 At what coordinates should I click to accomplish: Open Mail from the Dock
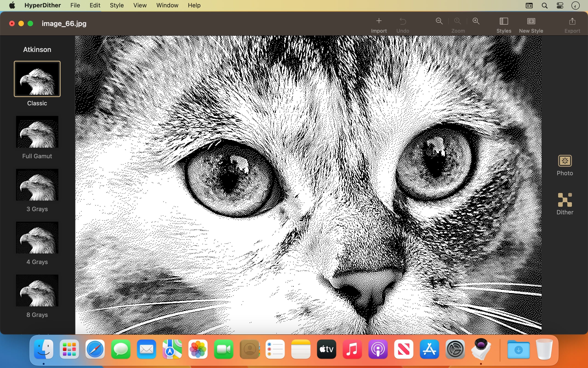(x=147, y=349)
